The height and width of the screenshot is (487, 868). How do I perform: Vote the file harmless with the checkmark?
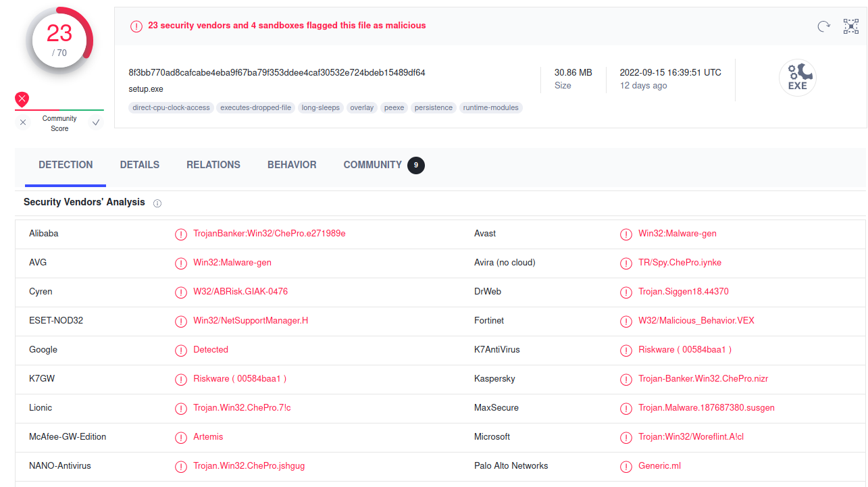click(x=96, y=122)
